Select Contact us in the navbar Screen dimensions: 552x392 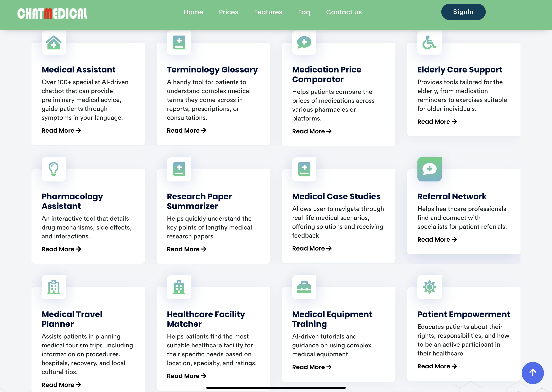[344, 12]
